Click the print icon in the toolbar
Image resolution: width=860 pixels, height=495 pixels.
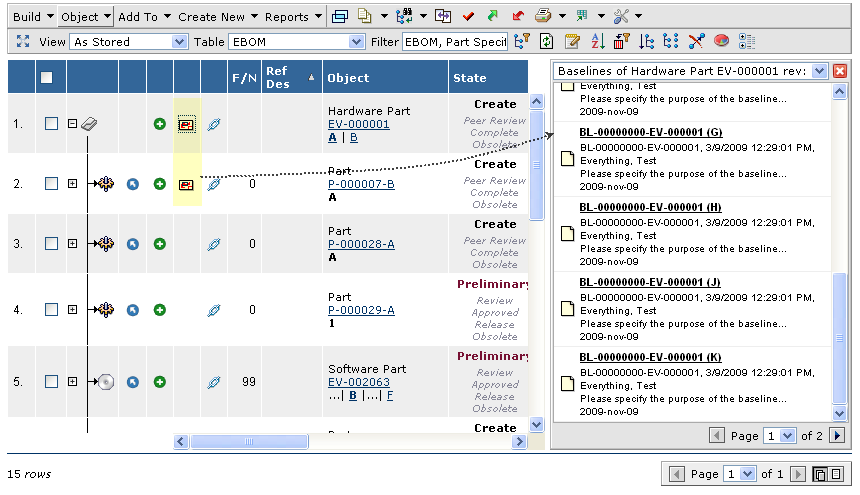543,16
